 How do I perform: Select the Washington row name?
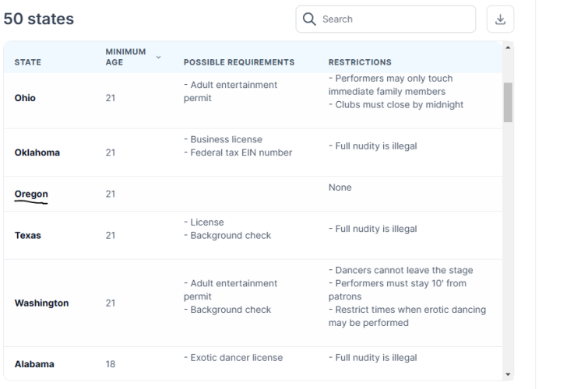(x=41, y=303)
